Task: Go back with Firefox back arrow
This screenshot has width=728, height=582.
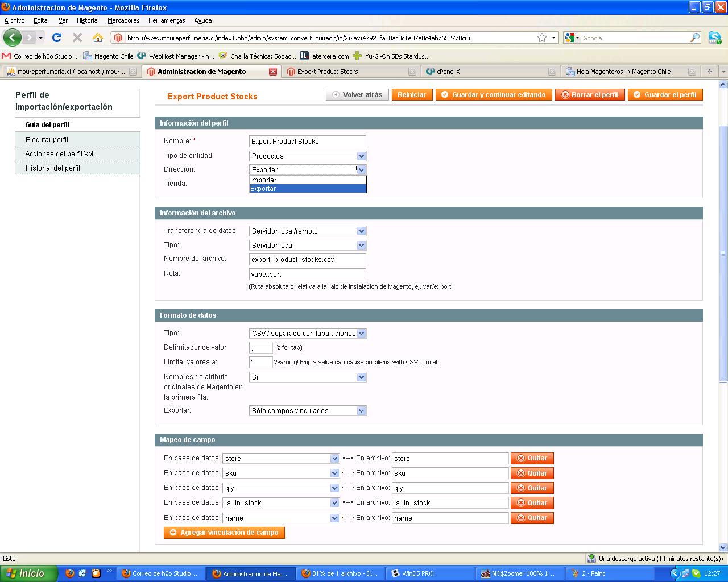Action: 13,38
